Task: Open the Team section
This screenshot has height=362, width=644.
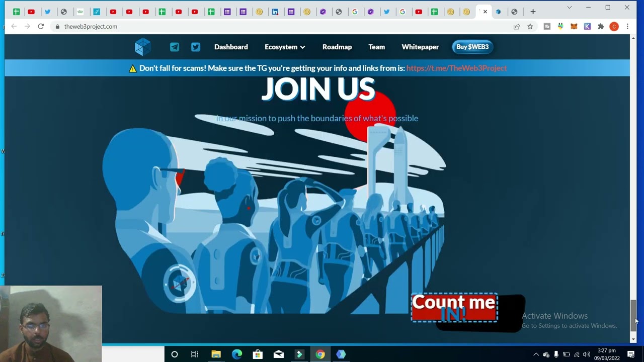Action: (x=376, y=47)
